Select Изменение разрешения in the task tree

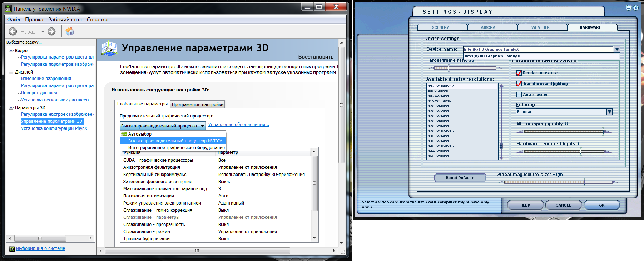click(46, 79)
